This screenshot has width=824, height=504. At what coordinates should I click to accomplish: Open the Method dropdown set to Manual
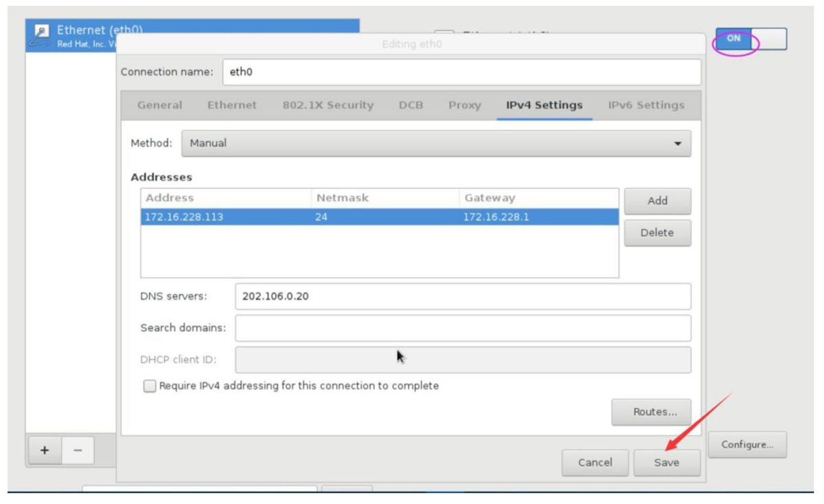pos(436,144)
